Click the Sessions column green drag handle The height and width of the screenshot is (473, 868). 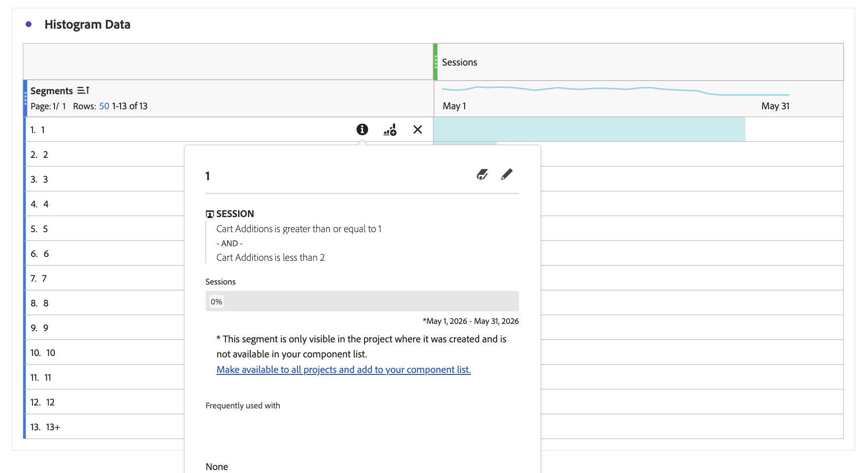tap(435, 62)
